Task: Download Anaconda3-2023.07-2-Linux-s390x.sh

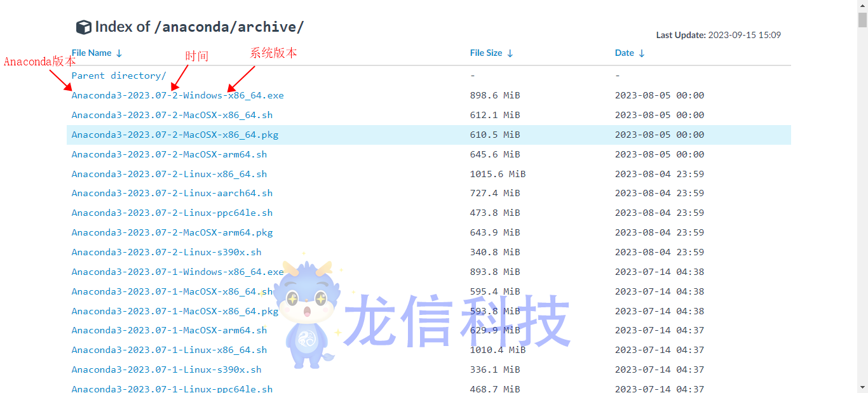Action: (x=166, y=252)
